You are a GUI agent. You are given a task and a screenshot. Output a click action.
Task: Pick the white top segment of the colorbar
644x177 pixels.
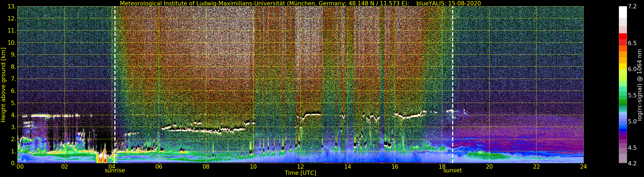[623, 12]
